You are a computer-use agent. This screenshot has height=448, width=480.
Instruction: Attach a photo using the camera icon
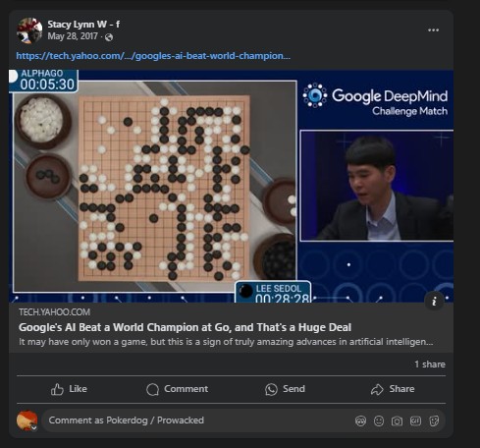coord(397,421)
